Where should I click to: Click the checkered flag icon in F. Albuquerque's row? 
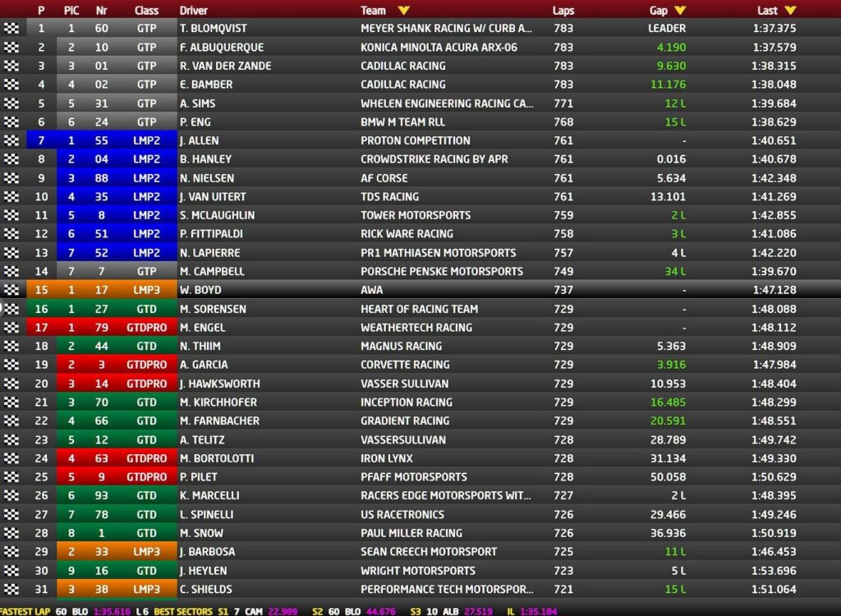(11, 47)
